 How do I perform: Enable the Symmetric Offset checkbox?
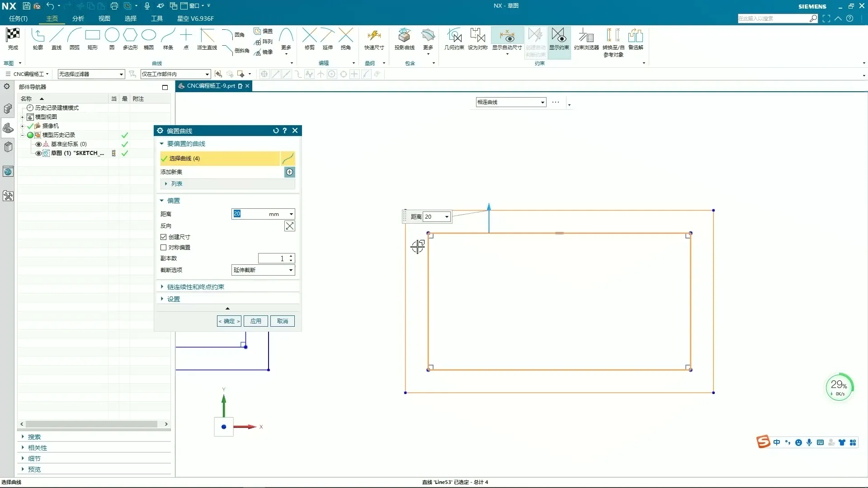[164, 247]
